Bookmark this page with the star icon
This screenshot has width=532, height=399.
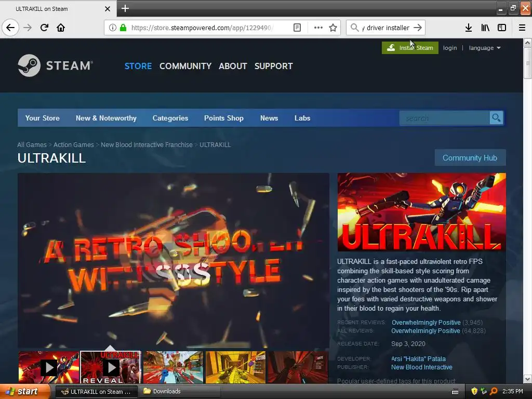(x=333, y=28)
